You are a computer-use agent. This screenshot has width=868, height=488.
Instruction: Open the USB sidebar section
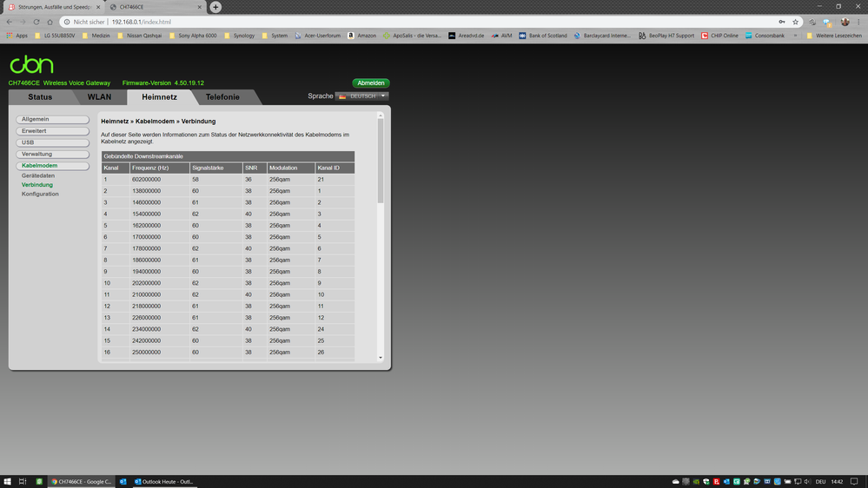point(53,142)
